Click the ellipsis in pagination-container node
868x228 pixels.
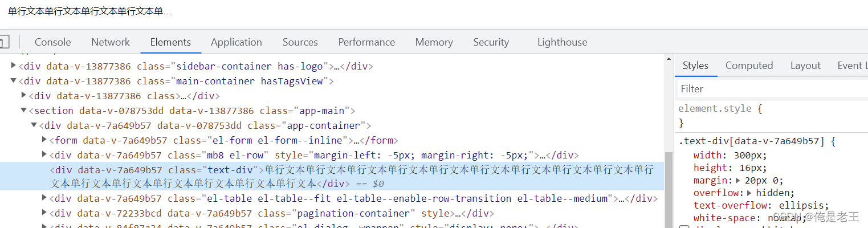458,213
